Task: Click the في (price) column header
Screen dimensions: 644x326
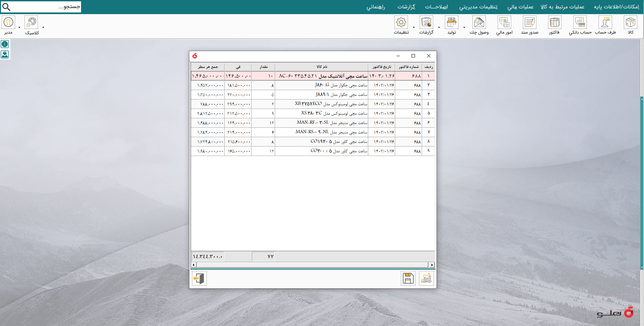Action: [238, 67]
